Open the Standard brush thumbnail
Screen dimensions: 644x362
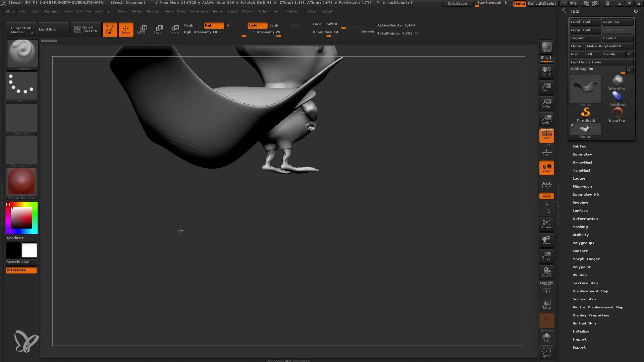tap(22, 55)
